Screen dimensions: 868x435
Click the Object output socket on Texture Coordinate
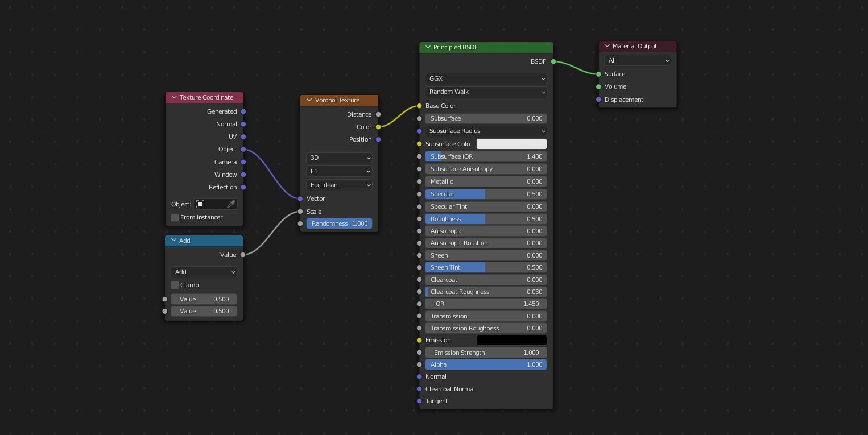[243, 149]
